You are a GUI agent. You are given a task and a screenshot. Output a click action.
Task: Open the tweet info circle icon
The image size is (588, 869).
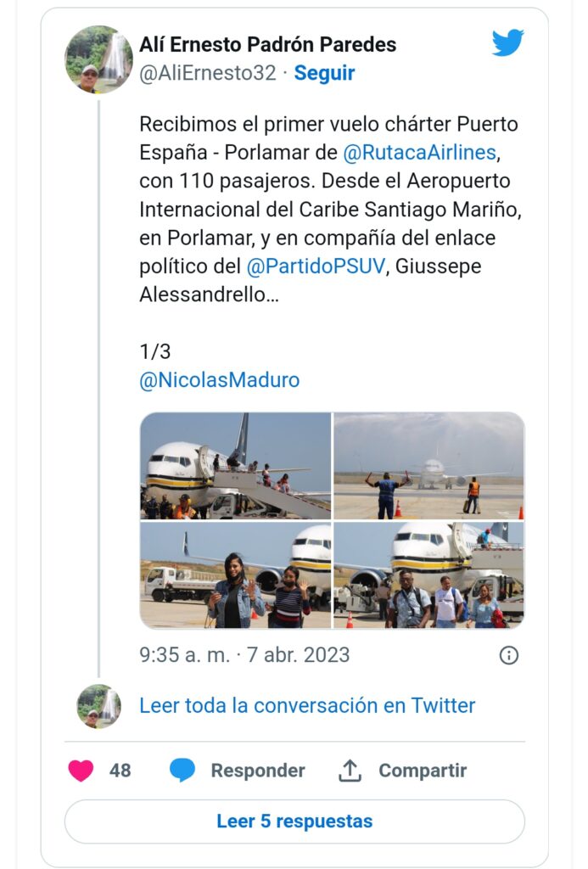(x=508, y=655)
